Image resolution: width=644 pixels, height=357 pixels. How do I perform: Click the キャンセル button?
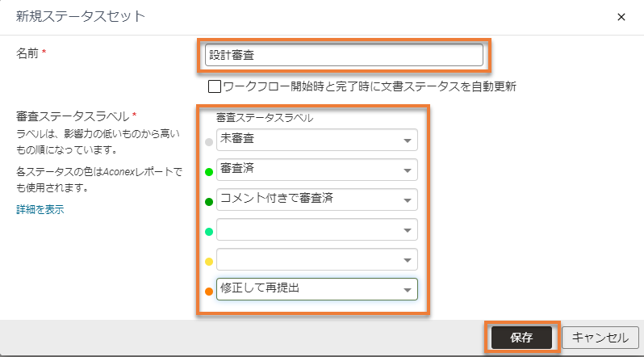(x=600, y=338)
